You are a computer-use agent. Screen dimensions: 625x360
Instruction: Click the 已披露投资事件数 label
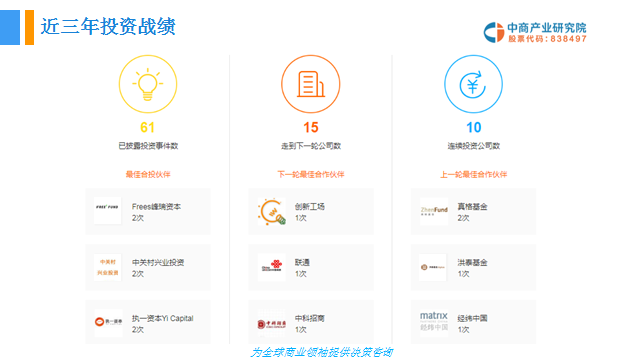click(148, 146)
